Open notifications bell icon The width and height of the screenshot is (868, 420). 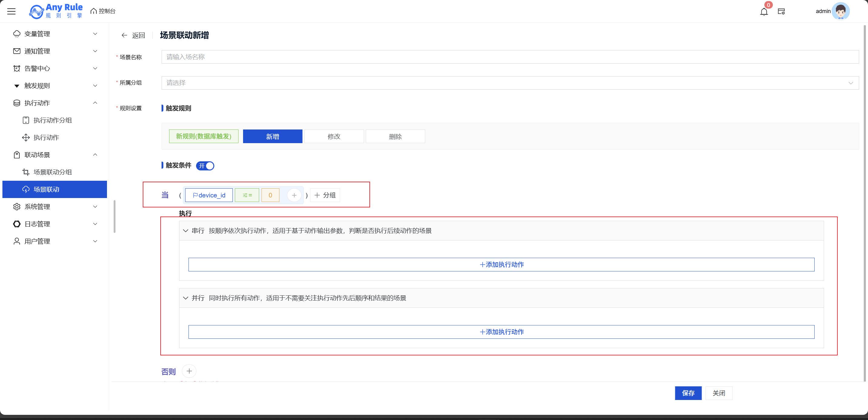(x=764, y=12)
